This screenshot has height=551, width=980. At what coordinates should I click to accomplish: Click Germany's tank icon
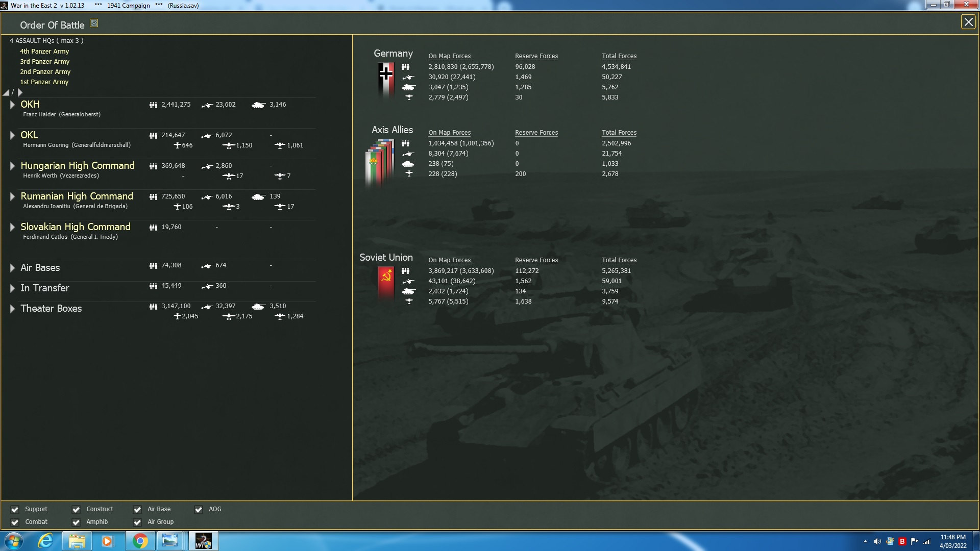click(408, 87)
